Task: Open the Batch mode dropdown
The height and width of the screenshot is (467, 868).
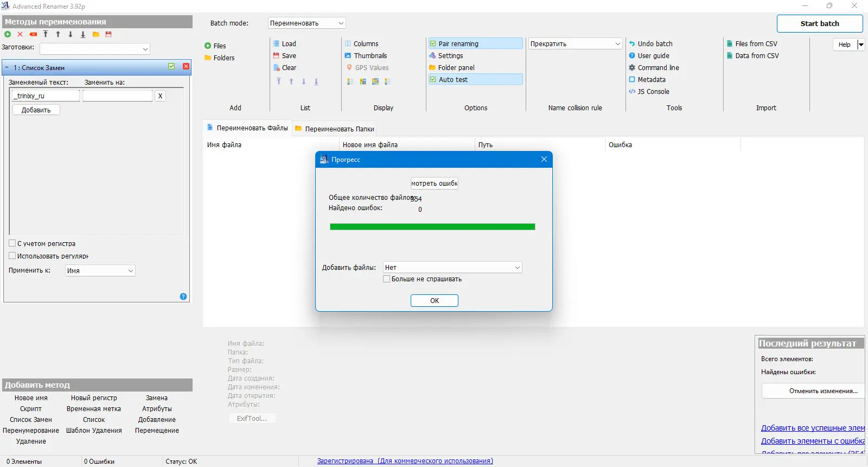Action: [x=307, y=23]
